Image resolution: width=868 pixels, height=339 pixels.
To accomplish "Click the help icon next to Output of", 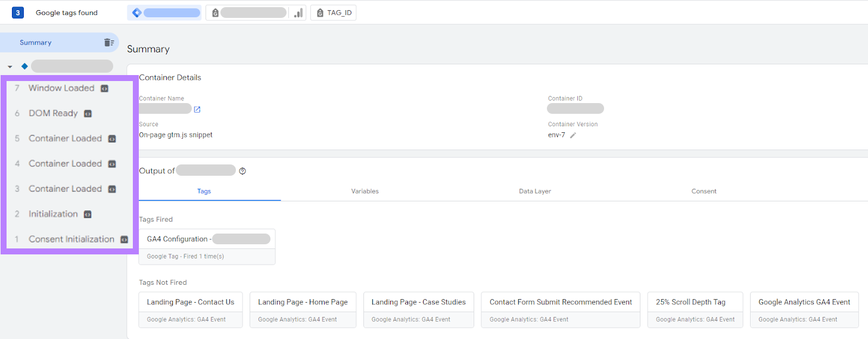I will click(x=242, y=171).
